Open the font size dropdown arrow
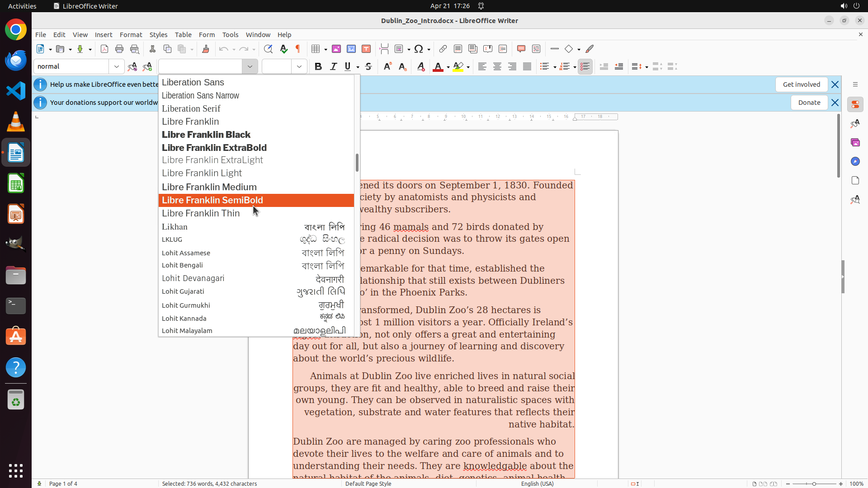Viewport: 868px width, 488px height. point(299,66)
